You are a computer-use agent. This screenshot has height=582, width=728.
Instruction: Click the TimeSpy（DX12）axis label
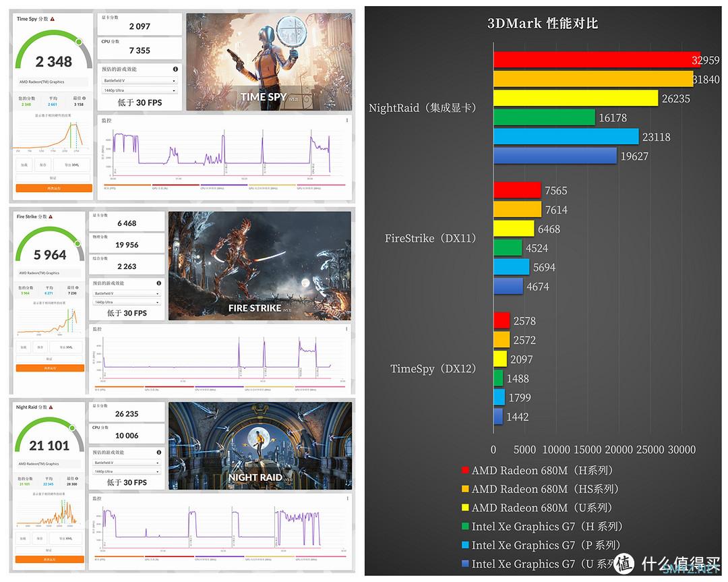point(433,369)
